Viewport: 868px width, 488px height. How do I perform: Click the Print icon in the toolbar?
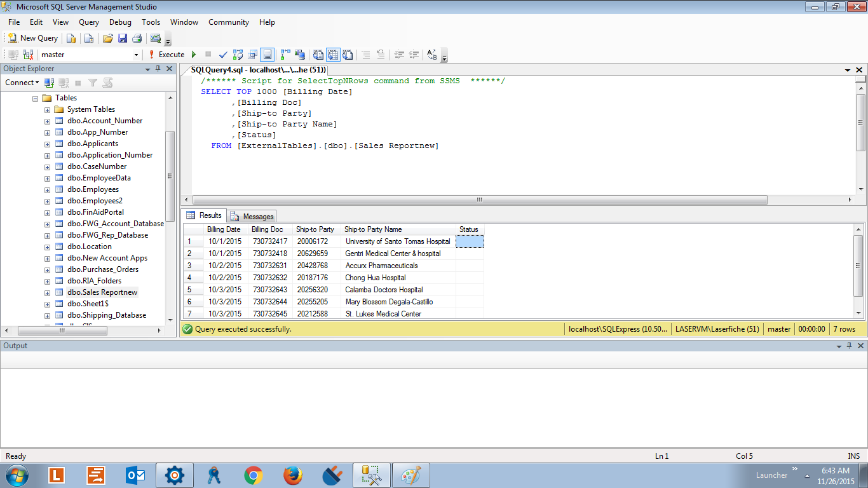click(137, 38)
